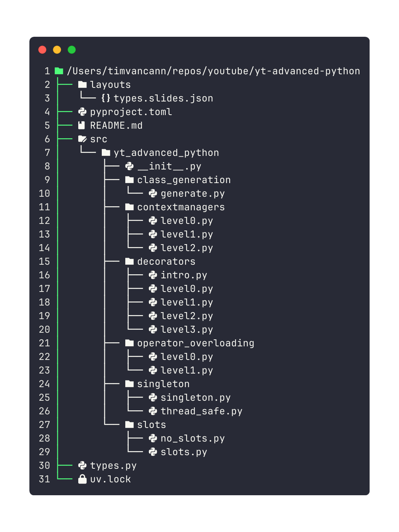Viewport: 399px width, 532px height.
Task: Click the lock icon beside uv.lock
Action: point(82,479)
